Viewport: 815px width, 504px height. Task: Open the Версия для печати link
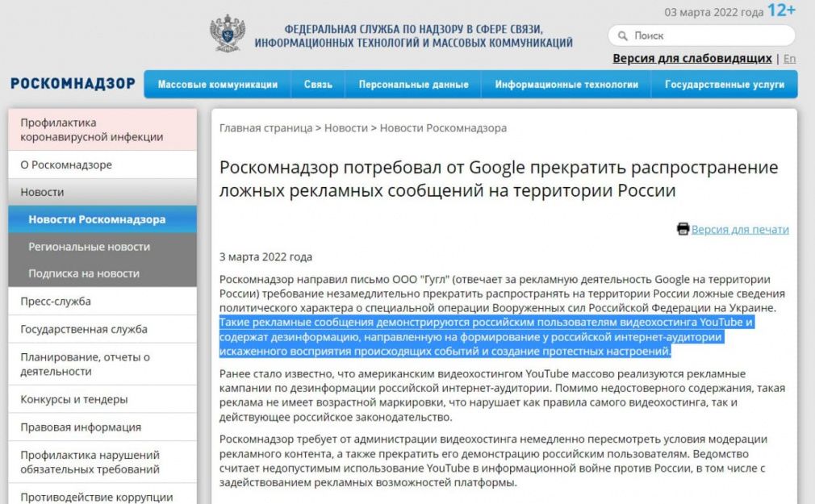click(x=740, y=230)
